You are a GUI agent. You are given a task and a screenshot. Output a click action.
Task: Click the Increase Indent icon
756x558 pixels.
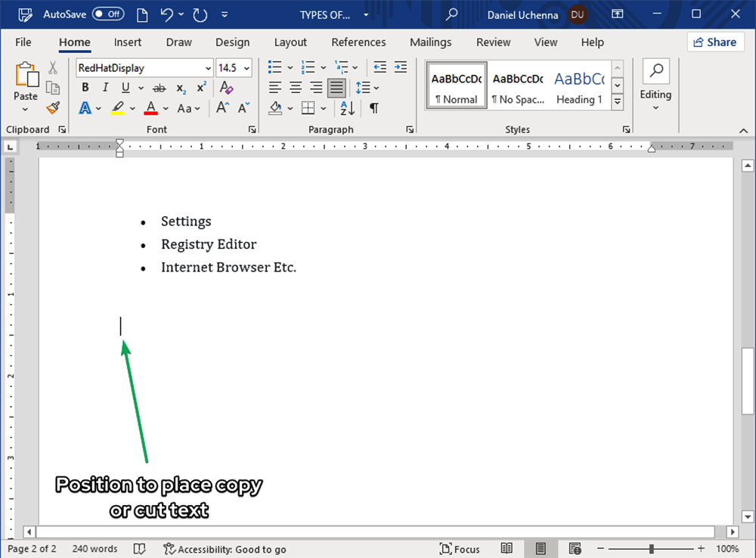[x=399, y=67]
